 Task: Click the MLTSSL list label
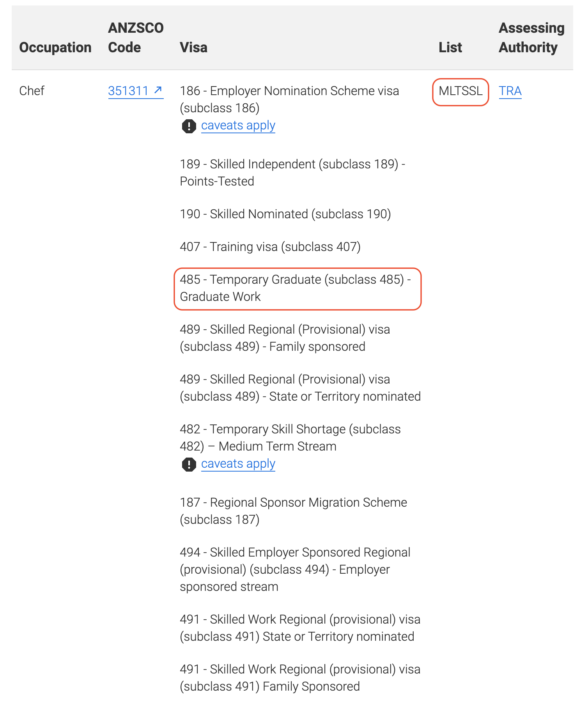(x=460, y=91)
